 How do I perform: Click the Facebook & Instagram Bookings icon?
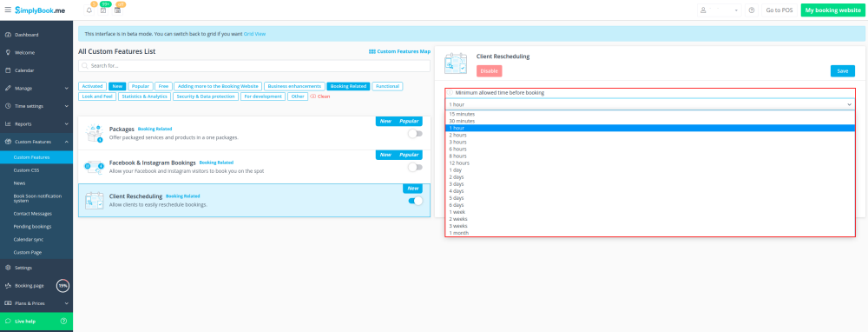94,167
